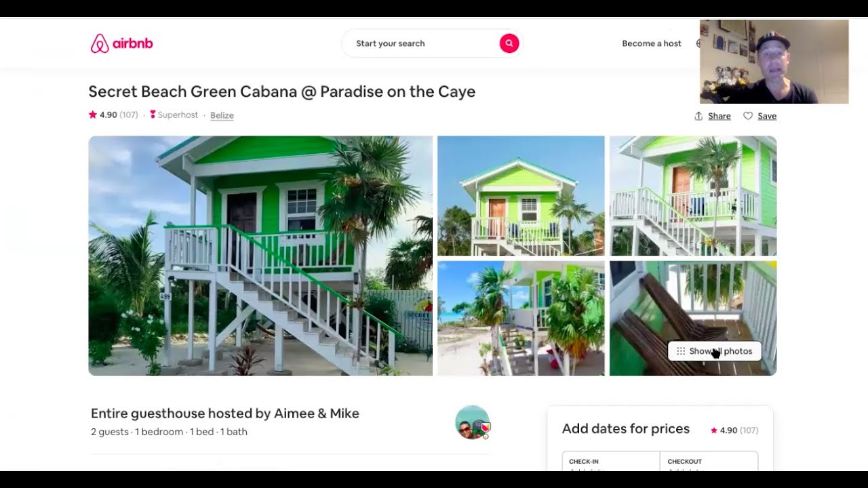Image resolution: width=868 pixels, height=488 pixels.
Task: Click the heart Save icon
Action: pyautogui.click(x=748, y=116)
